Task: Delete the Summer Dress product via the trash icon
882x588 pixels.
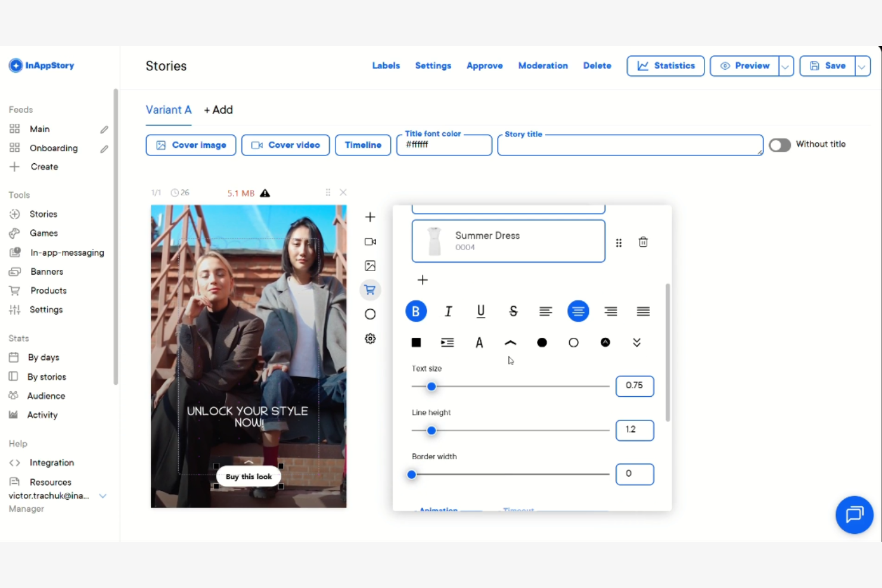Action: [643, 242]
